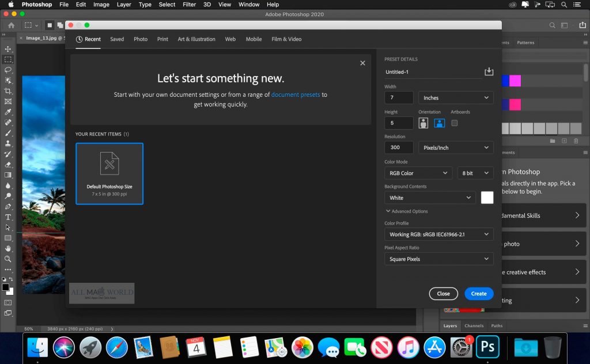Switch to the Channels panel tab
This screenshot has height=364, width=590.
click(x=474, y=325)
